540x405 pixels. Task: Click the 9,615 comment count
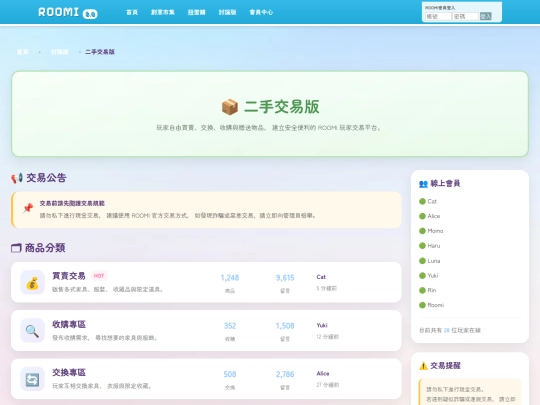click(285, 278)
